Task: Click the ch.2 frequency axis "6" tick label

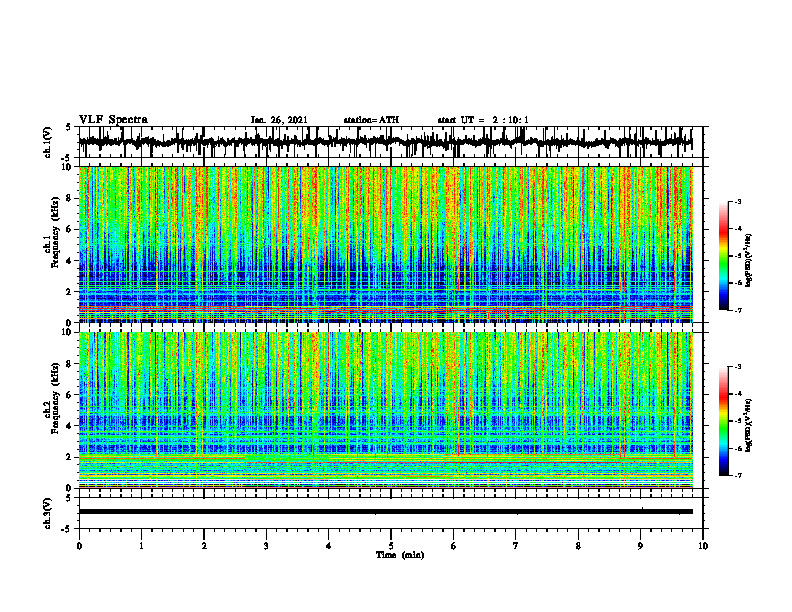Action: [x=70, y=395]
